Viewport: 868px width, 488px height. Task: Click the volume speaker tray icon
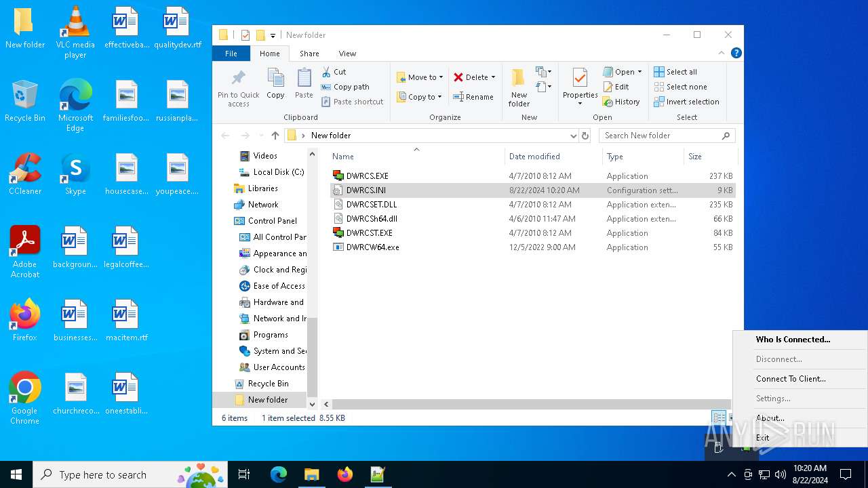click(781, 474)
